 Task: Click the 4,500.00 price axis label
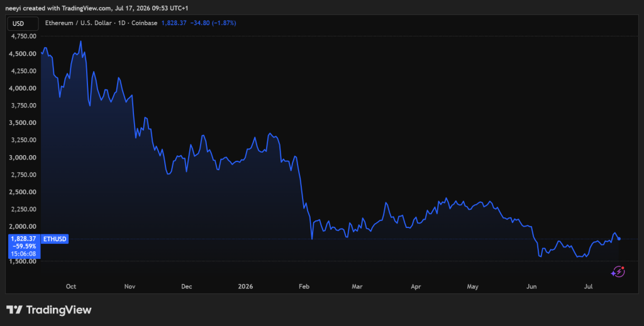coord(23,54)
